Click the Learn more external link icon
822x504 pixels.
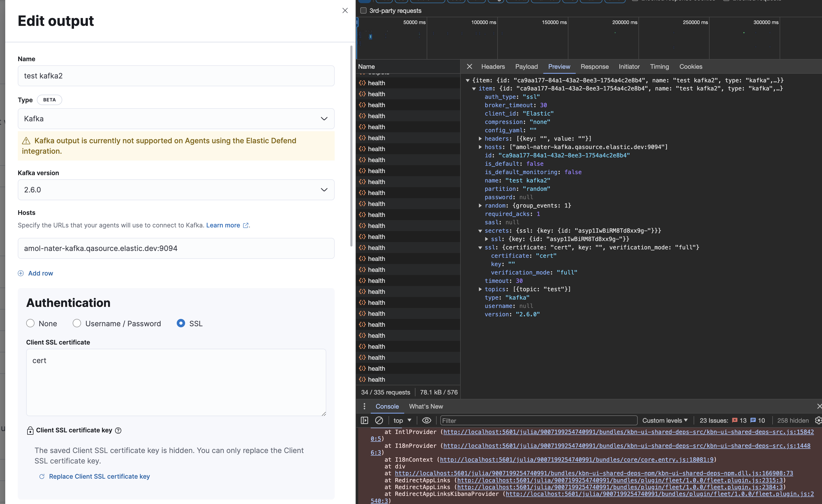[x=246, y=226]
